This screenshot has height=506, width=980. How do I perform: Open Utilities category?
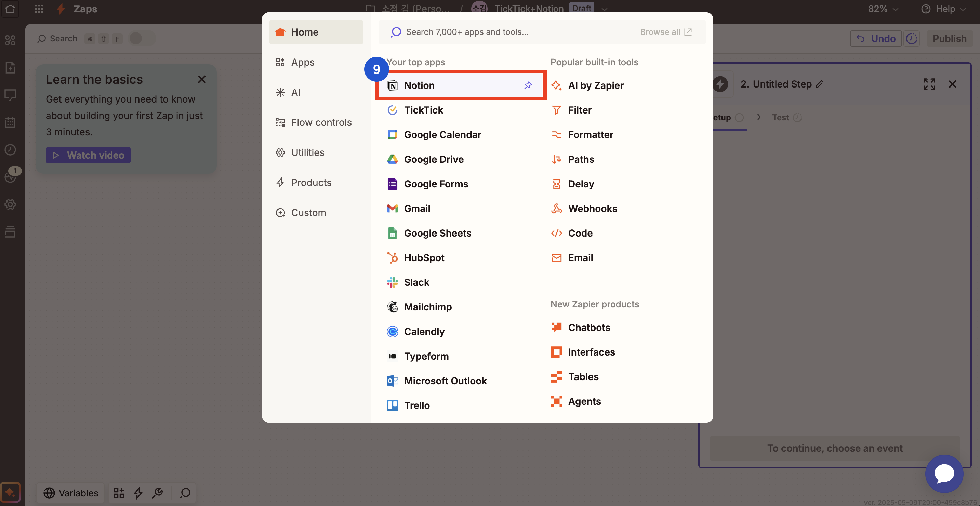pyautogui.click(x=316, y=152)
